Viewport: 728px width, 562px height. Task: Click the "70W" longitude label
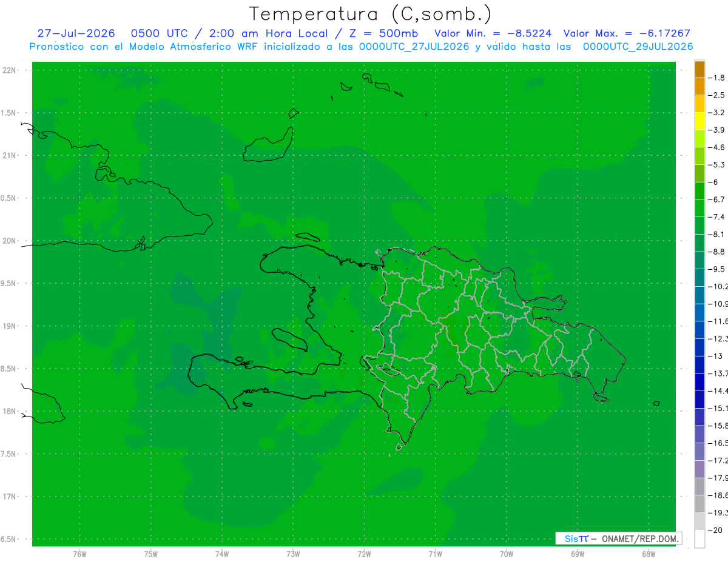[x=506, y=554]
